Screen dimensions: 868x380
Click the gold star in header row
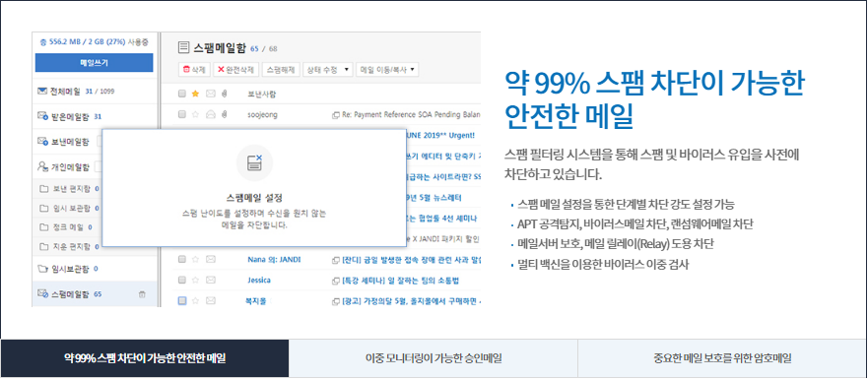tap(195, 95)
